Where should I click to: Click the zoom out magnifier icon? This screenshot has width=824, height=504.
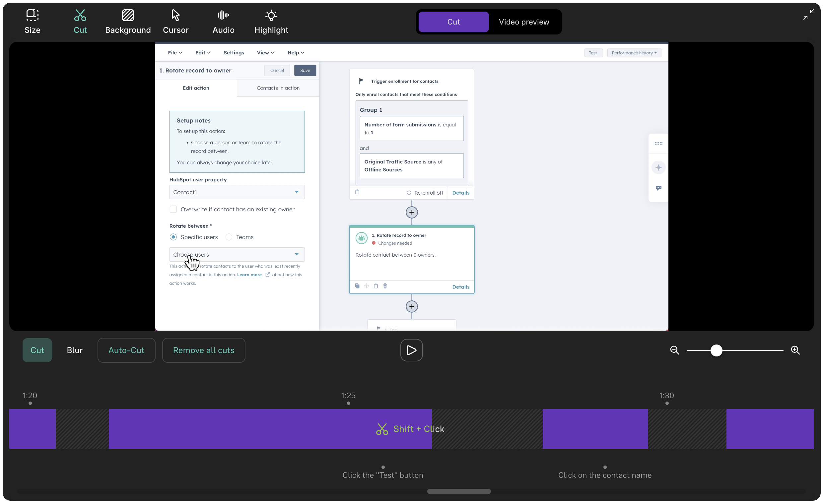pyautogui.click(x=674, y=350)
